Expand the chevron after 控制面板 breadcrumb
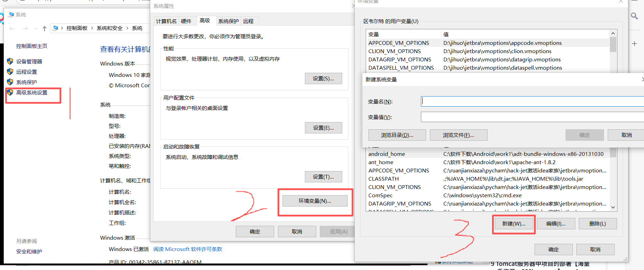644x270 pixels. click(x=92, y=28)
